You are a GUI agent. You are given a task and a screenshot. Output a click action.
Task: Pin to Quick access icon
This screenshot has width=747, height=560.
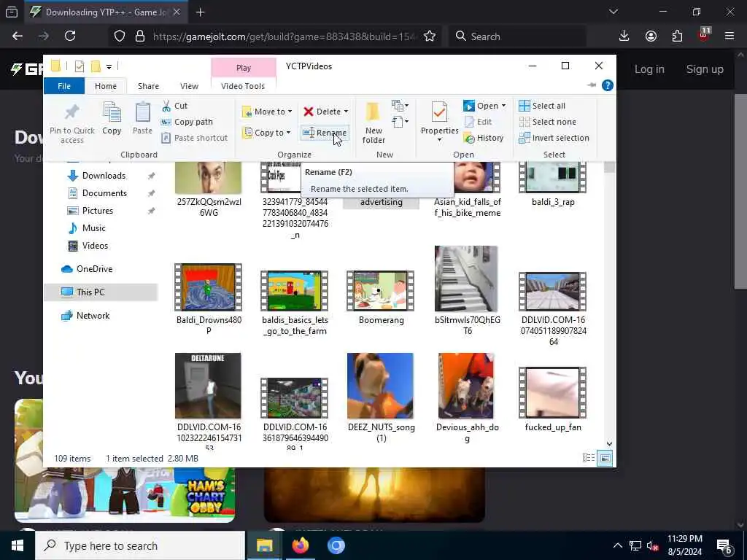pyautogui.click(x=72, y=112)
